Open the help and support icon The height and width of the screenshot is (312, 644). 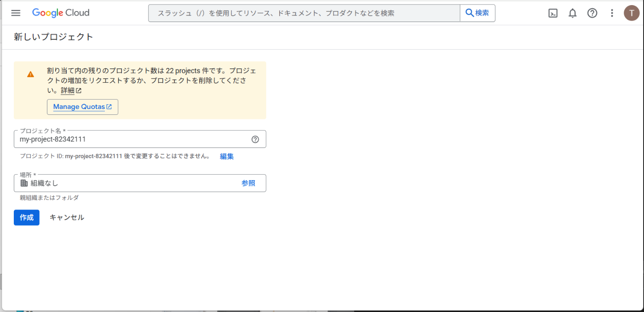592,13
